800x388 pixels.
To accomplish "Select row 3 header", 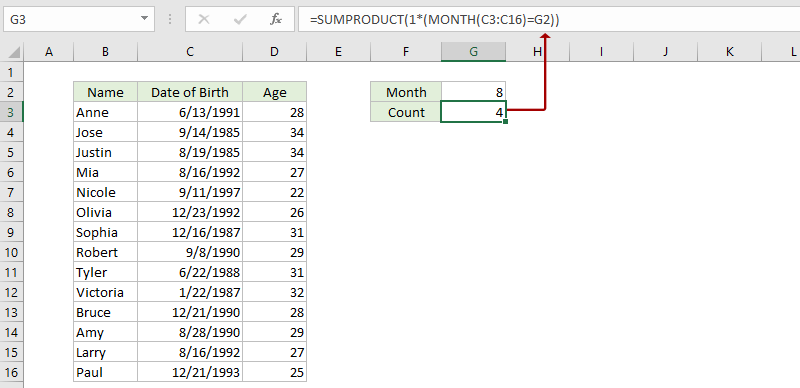I will pos(11,112).
